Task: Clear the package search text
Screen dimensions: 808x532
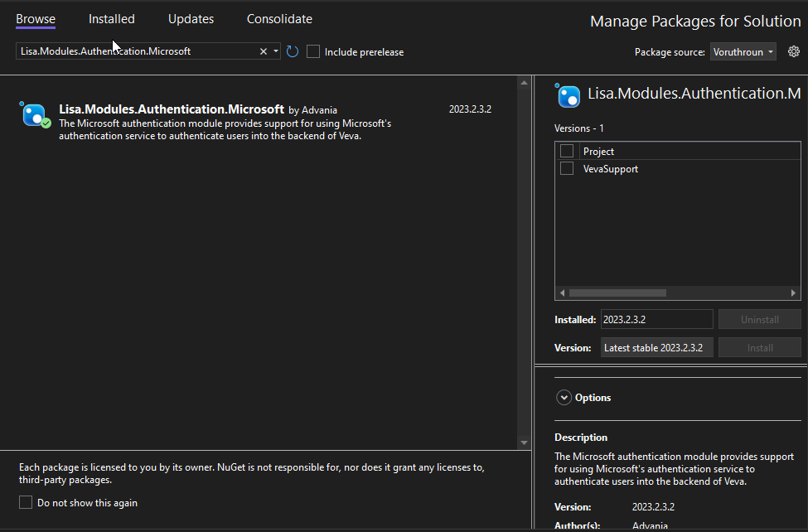Action: (x=264, y=51)
